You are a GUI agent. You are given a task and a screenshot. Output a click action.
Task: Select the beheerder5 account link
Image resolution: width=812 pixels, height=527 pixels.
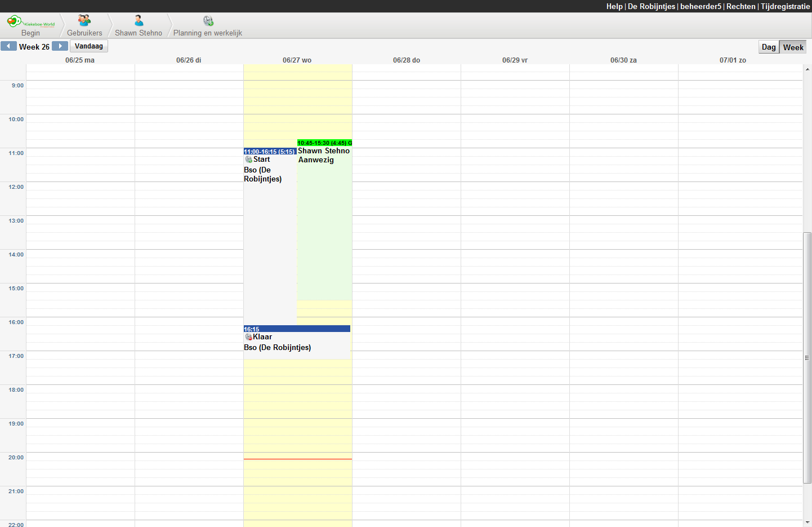pyautogui.click(x=701, y=6)
